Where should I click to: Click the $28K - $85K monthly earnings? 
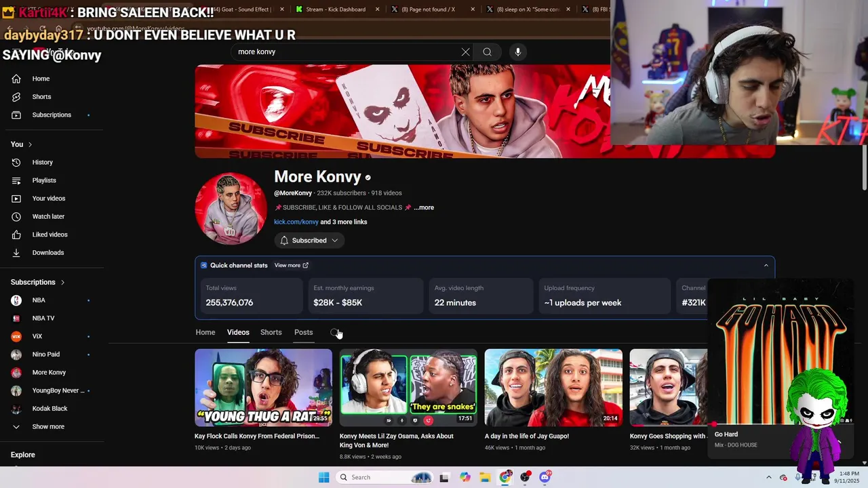pos(366,296)
